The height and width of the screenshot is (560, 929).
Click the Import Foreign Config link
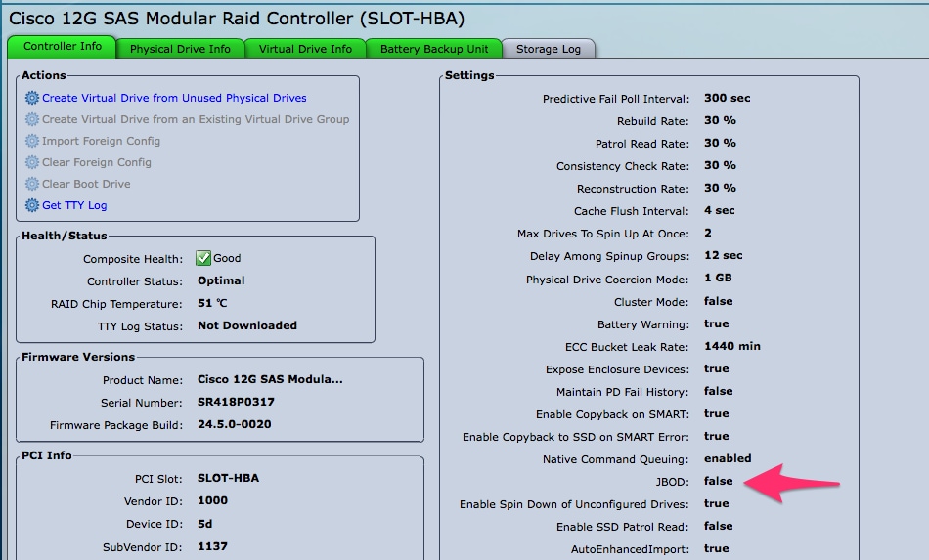[102, 141]
